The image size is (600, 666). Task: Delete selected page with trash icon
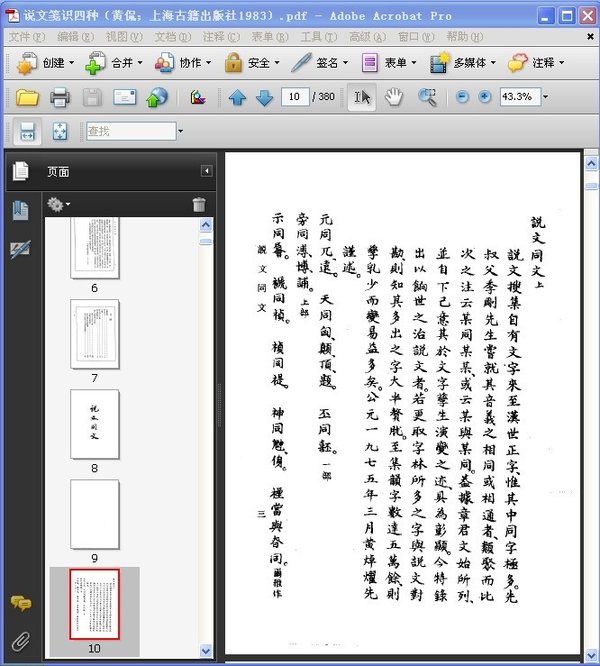click(x=199, y=204)
